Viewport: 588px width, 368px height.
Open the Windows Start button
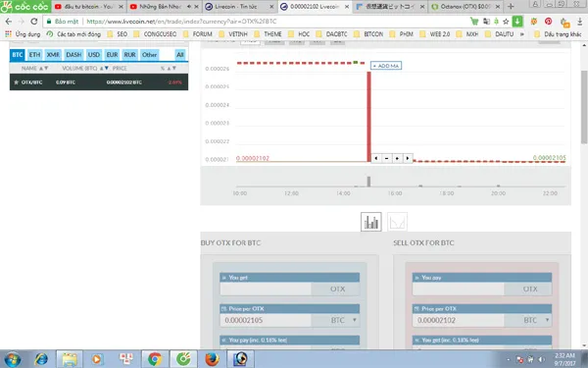coord(13,359)
